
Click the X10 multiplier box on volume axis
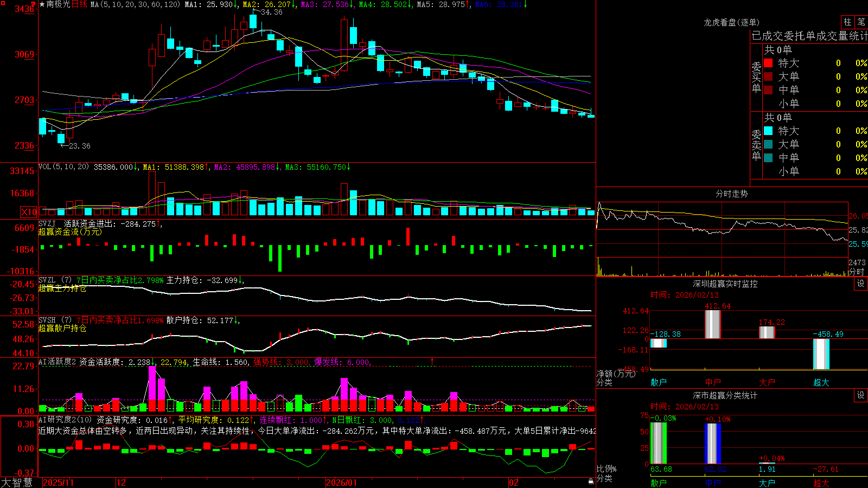coord(29,212)
